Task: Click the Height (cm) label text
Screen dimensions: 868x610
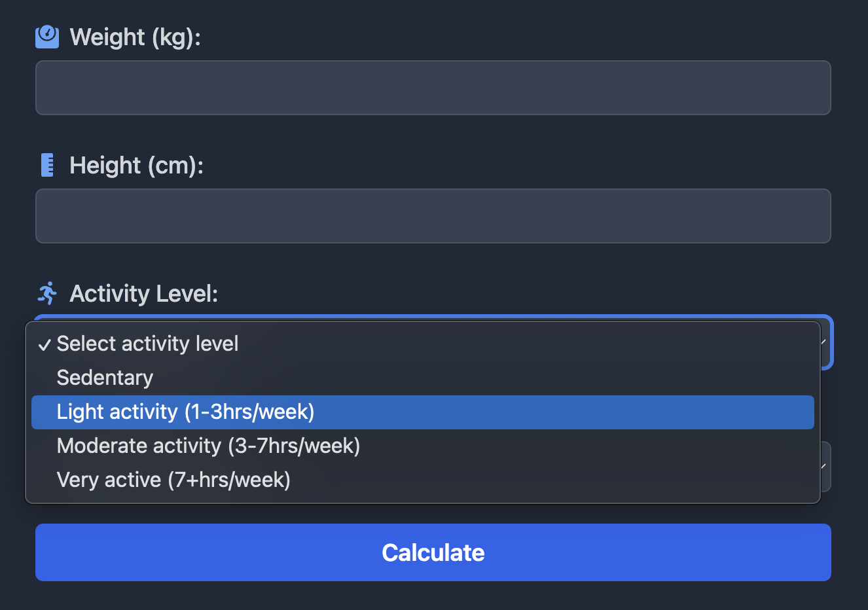Action: click(136, 166)
